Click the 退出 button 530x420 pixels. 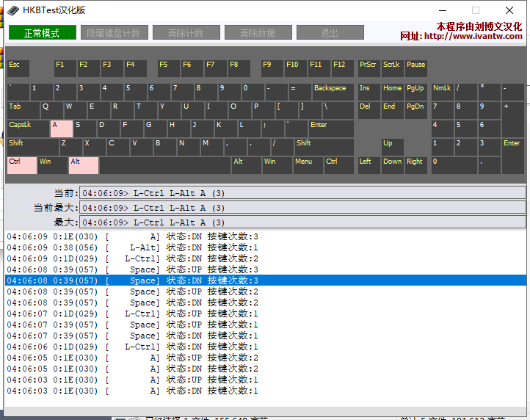(x=330, y=32)
